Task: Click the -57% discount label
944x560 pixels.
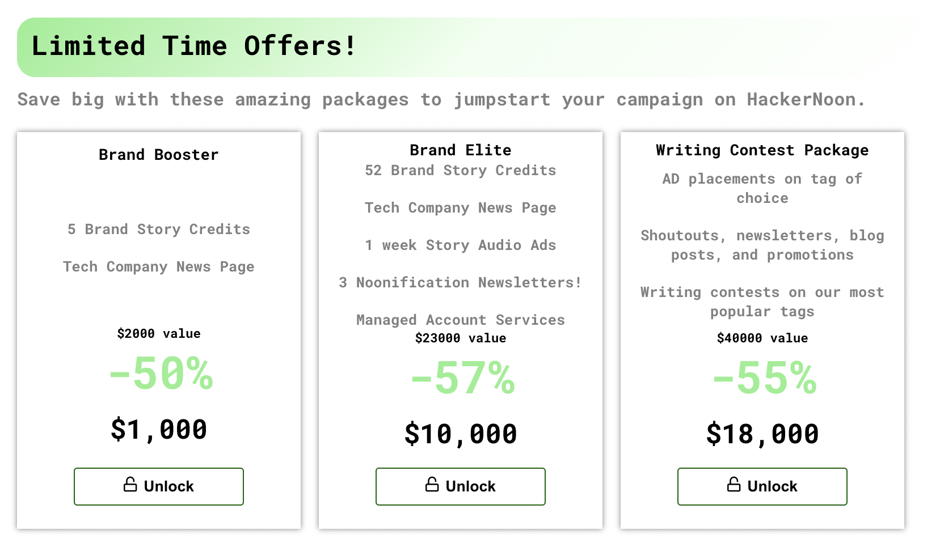Action: click(463, 379)
